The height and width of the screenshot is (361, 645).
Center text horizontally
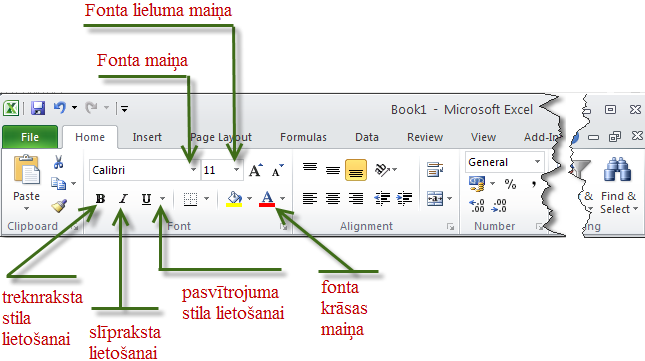(333, 199)
